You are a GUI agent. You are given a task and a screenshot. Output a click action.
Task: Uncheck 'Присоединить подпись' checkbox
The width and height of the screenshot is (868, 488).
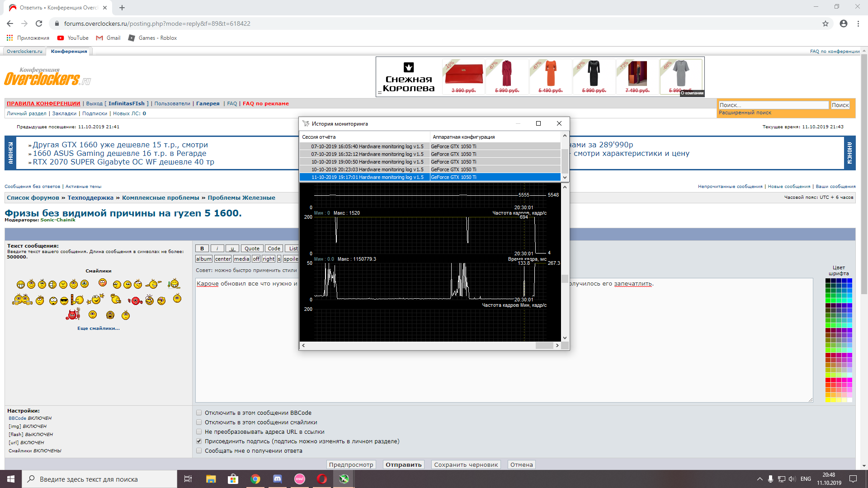(199, 441)
